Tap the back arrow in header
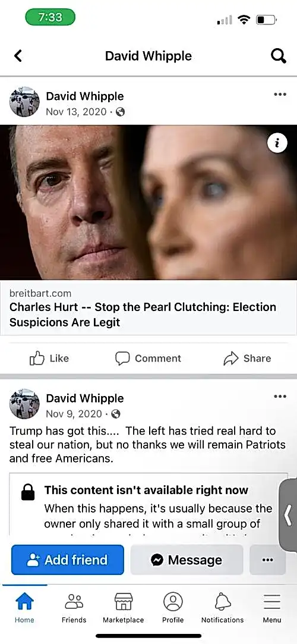This screenshot has width=297, height=644. point(18,56)
